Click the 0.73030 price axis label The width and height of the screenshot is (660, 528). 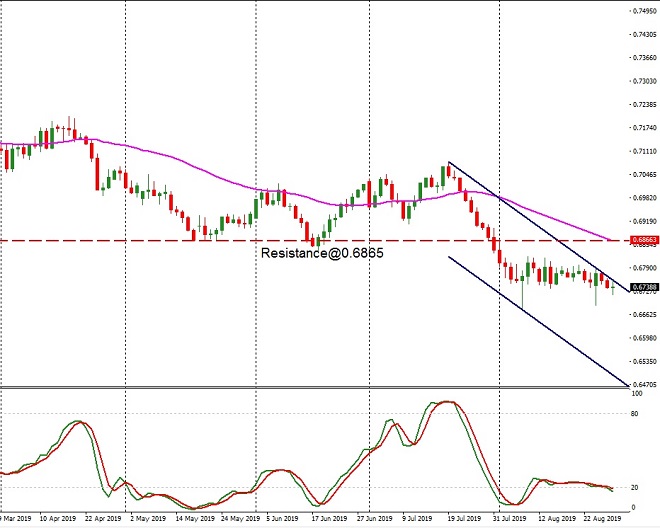coord(645,81)
